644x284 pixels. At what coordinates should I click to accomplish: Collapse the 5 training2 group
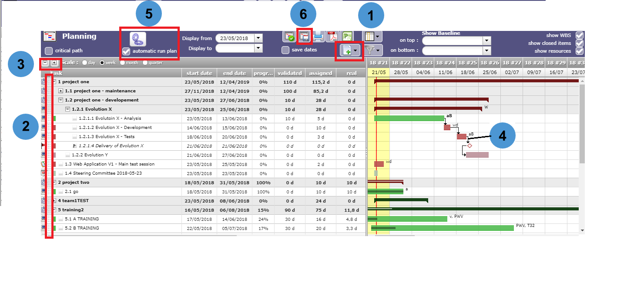(54, 210)
